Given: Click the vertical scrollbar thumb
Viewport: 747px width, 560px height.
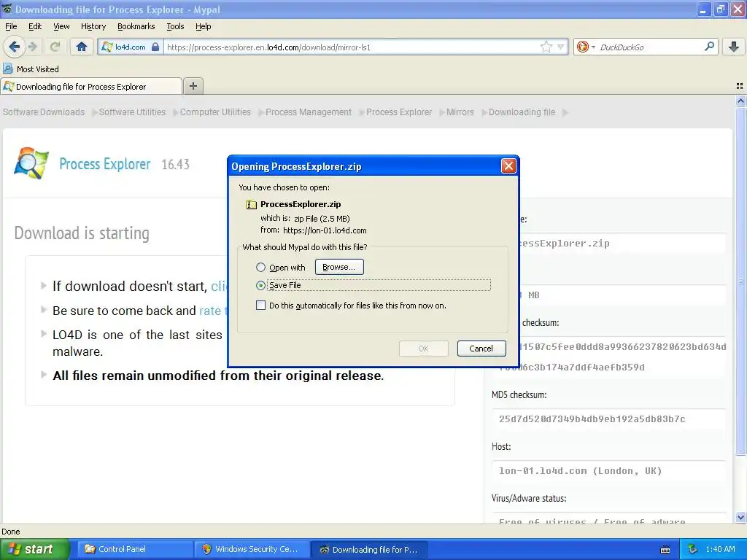Looking at the screenshot, I should [740, 281].
